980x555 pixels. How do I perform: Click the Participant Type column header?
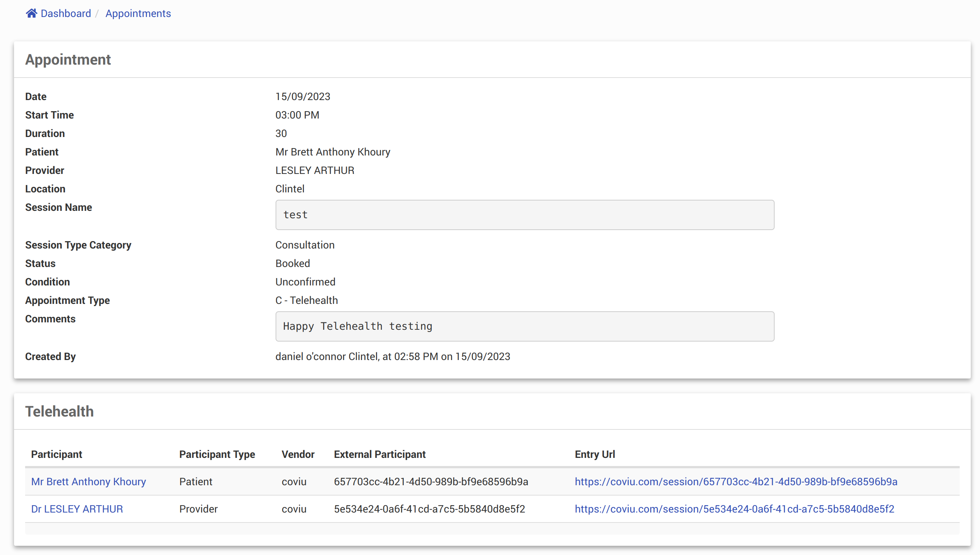coord(217,454)
